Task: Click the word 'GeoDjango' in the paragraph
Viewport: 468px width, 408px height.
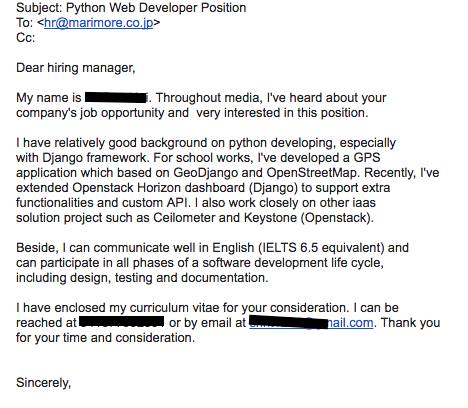Action: click(x=205, y=173)
